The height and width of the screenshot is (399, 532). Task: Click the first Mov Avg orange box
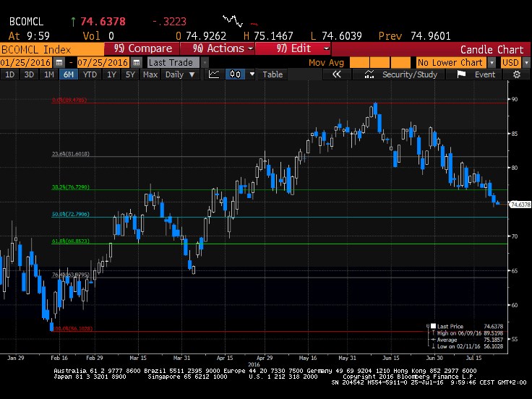tap(359, 63)
